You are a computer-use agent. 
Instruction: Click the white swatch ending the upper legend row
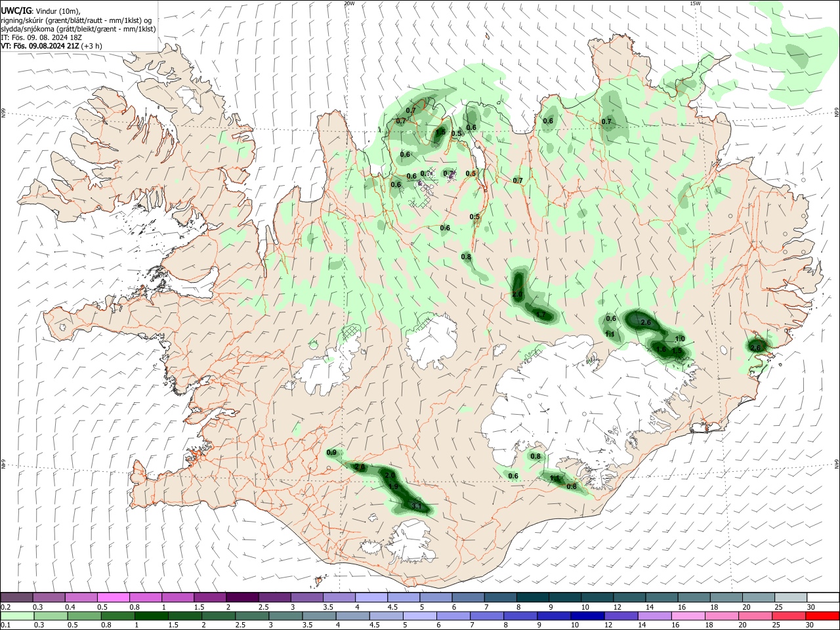click(823, 597)
